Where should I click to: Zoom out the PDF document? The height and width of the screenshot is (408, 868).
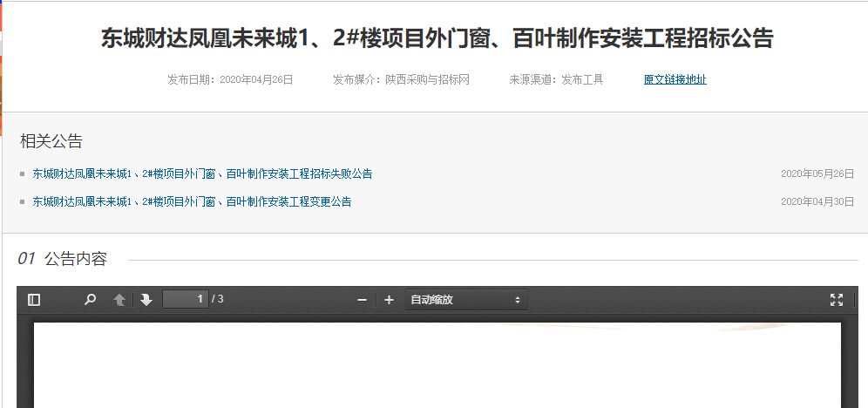tap(362, 300)
